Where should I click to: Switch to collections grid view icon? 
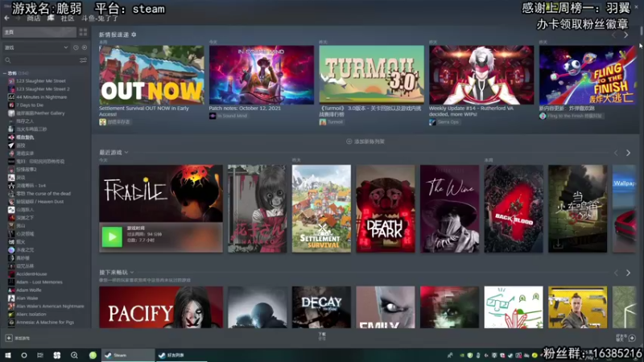tap(84, 32)
